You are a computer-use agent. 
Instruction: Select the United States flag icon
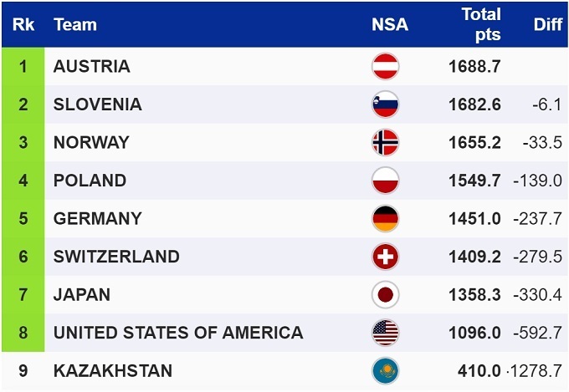[386, 333]
